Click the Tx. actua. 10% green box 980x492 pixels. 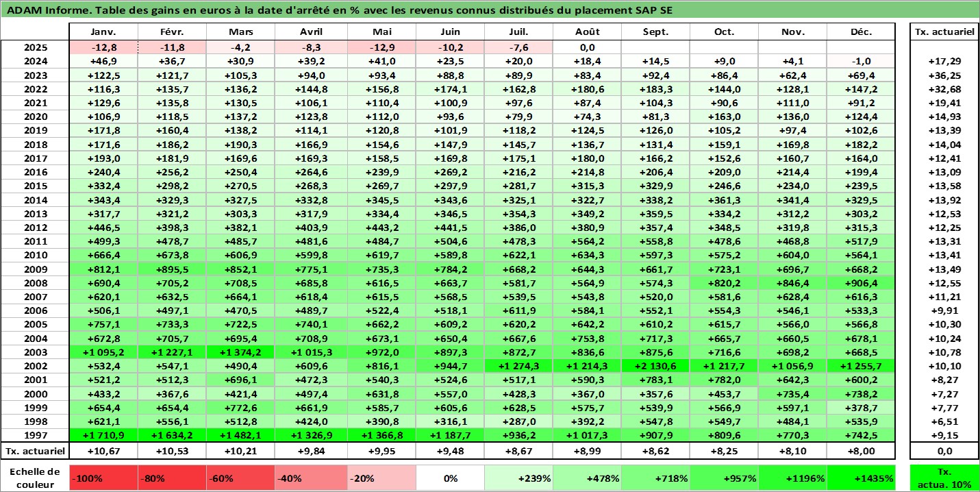pyautogui.click(x=944, y=478)
